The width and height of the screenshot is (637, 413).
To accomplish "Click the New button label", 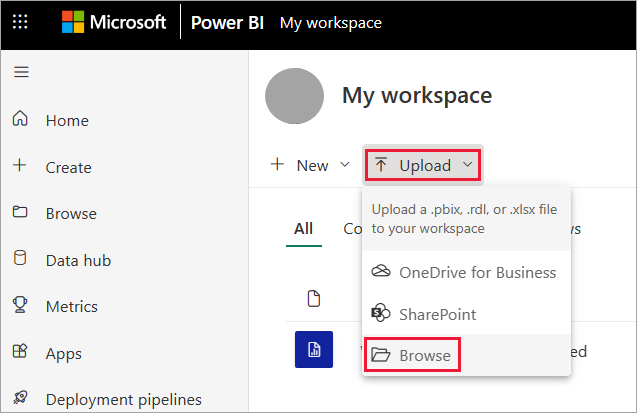I will [312, 165].
